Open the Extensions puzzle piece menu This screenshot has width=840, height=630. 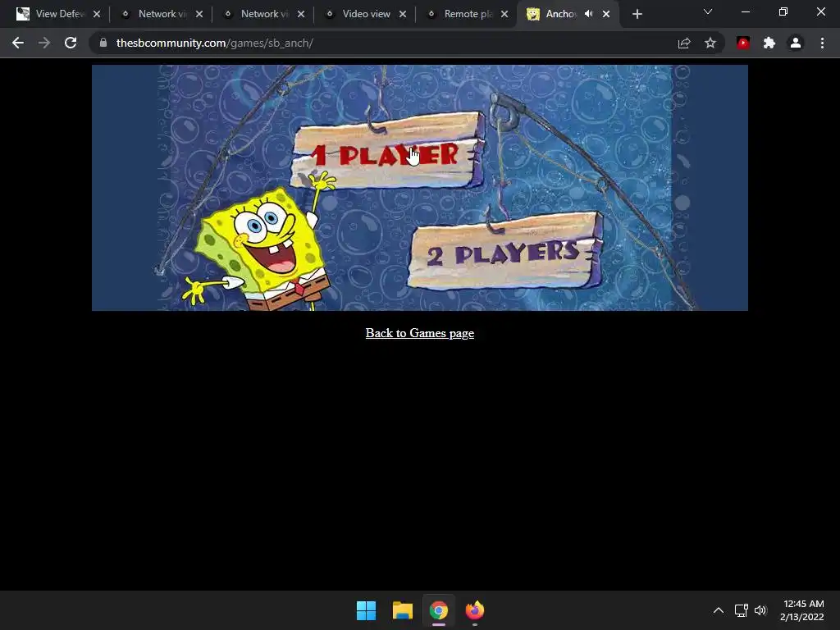coord(769,43)
